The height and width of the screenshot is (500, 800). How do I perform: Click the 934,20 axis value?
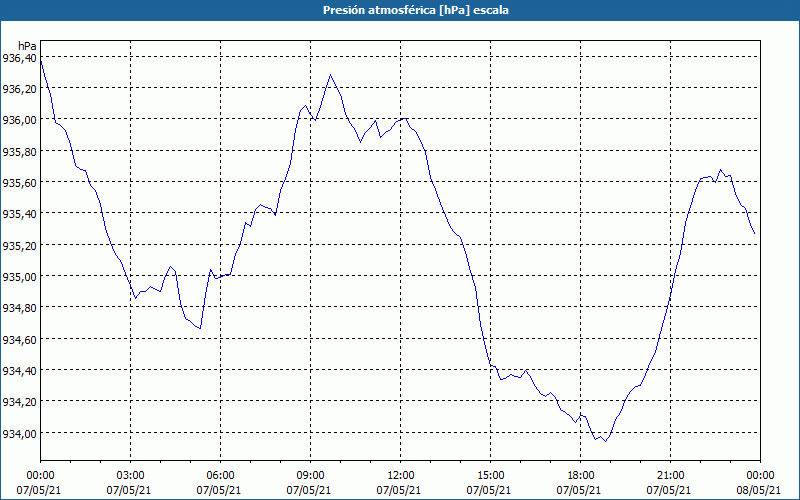tap(20, 402)
